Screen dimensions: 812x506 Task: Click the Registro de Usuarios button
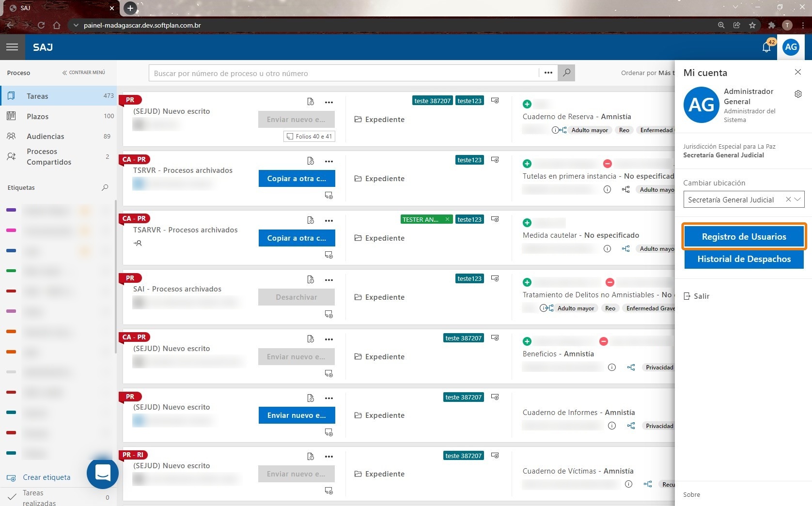[744, 237]
